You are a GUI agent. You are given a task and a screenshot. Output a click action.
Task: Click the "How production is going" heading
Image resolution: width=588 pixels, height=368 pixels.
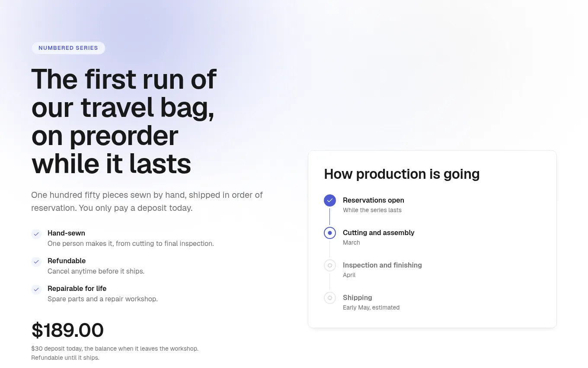(402, 174)
